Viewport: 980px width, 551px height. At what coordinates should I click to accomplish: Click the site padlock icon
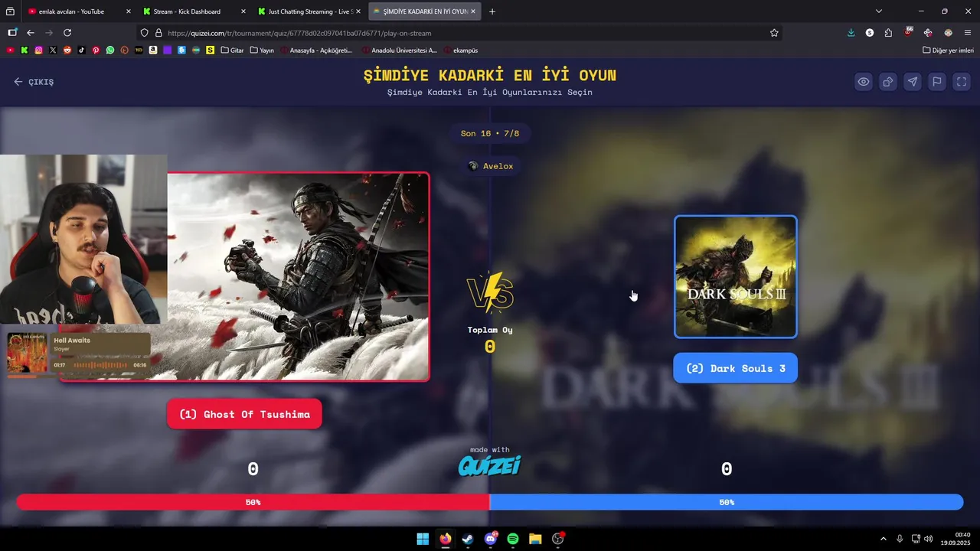(x=158, y=33)
